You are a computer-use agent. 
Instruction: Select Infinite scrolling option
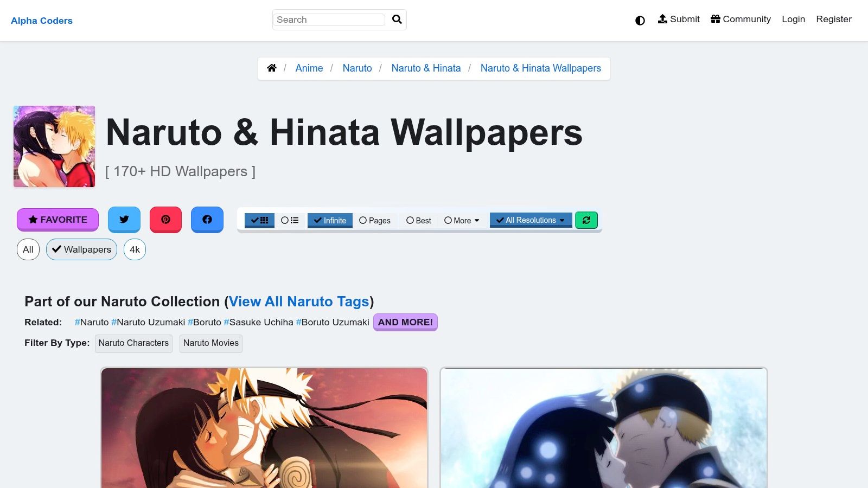[x=330, y=220]
